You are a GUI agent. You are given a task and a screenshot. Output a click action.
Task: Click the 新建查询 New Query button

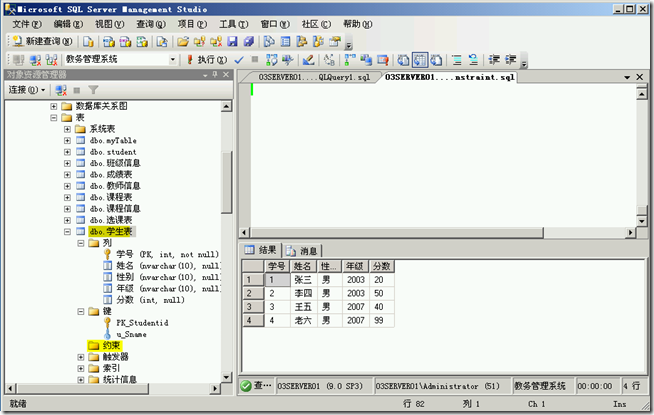[x=42, y=41]
